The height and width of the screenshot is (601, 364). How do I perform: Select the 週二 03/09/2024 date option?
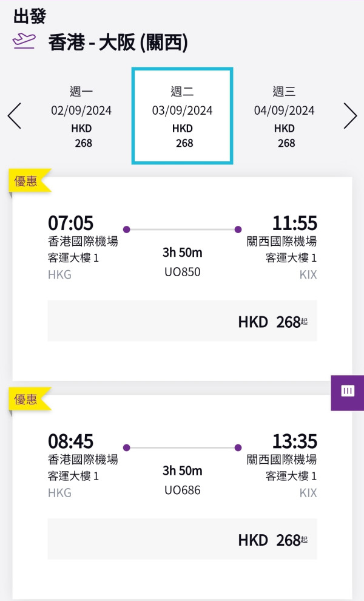coord(181,115)
